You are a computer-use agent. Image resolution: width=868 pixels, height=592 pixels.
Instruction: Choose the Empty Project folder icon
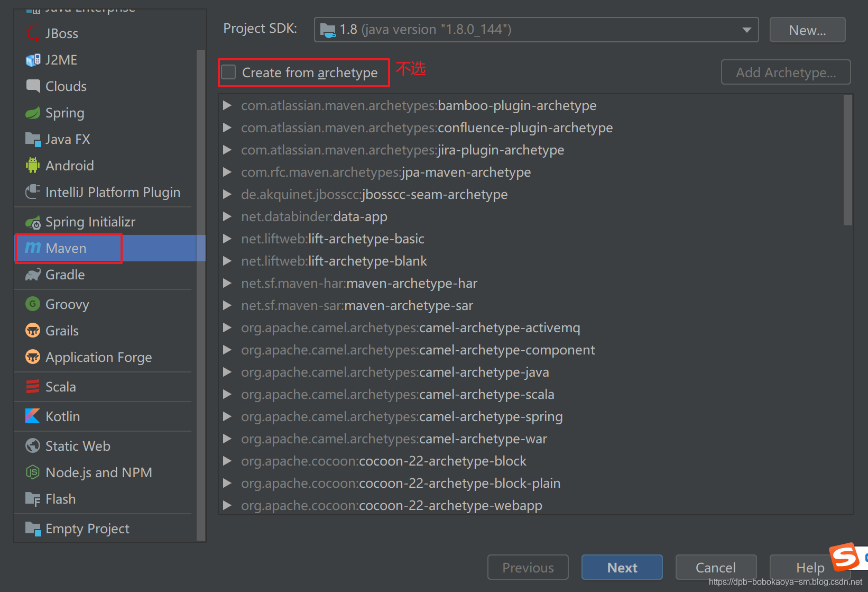click(x=33, y=529)
